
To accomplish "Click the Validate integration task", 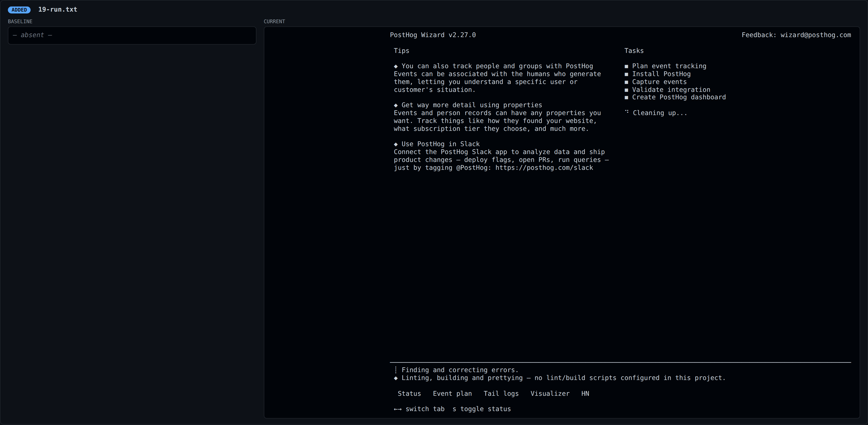I will point(671,90).
